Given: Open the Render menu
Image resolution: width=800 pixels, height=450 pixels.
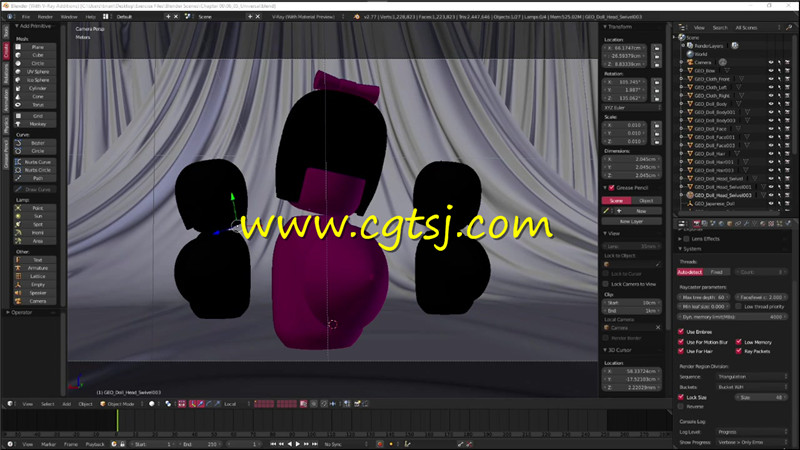Looking at the screenshot, I should (45, 17).
